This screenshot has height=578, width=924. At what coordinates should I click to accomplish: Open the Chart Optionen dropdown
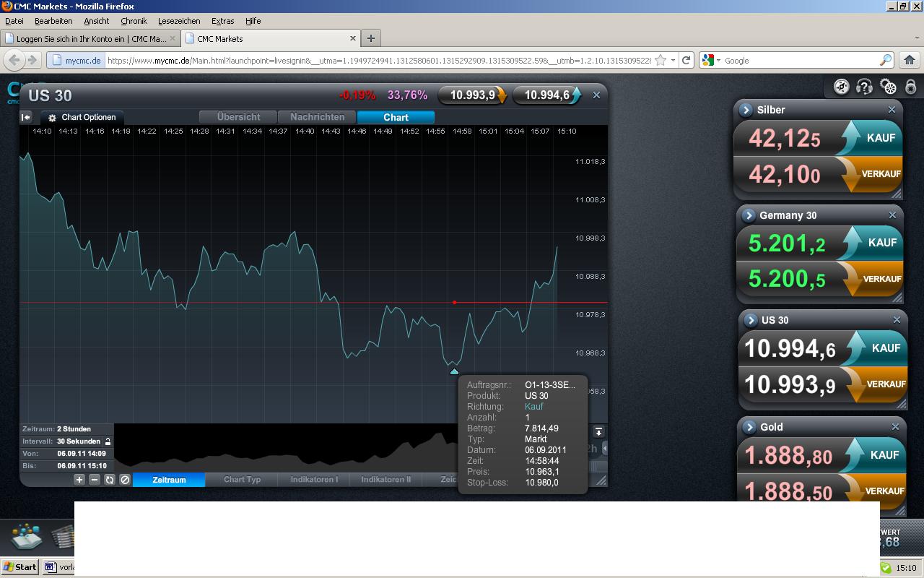82,117
